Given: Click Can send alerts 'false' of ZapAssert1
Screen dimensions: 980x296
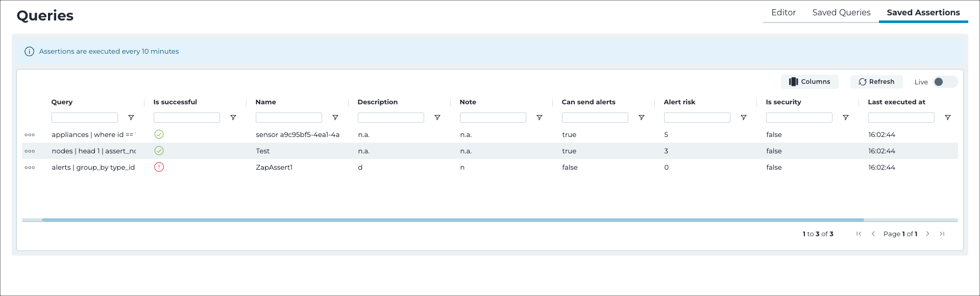Looking at the screenshot, I should point(570,168).
